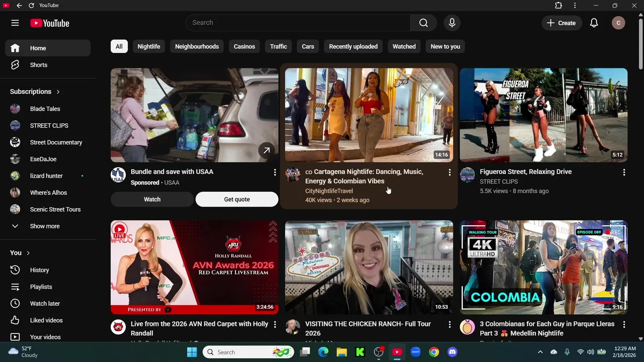
Task: Click the page vertical scrollbar
Action: tap(640, 45)
